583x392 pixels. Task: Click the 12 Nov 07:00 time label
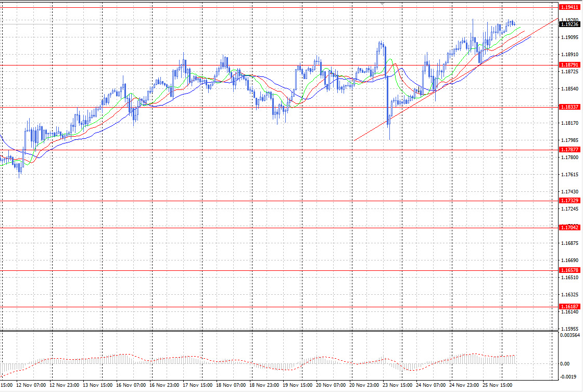coord(31,385)
